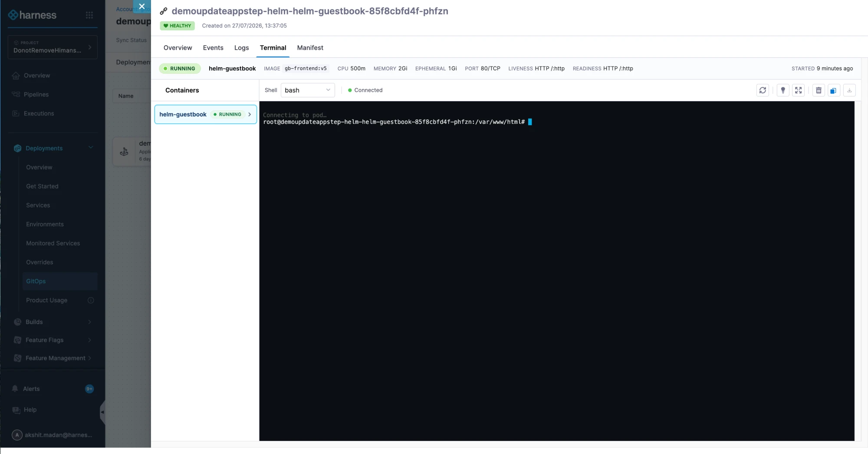Open the Builds module
Image resolution: width=868 pixels, height=454 pixels.
[x=34, y=322]
